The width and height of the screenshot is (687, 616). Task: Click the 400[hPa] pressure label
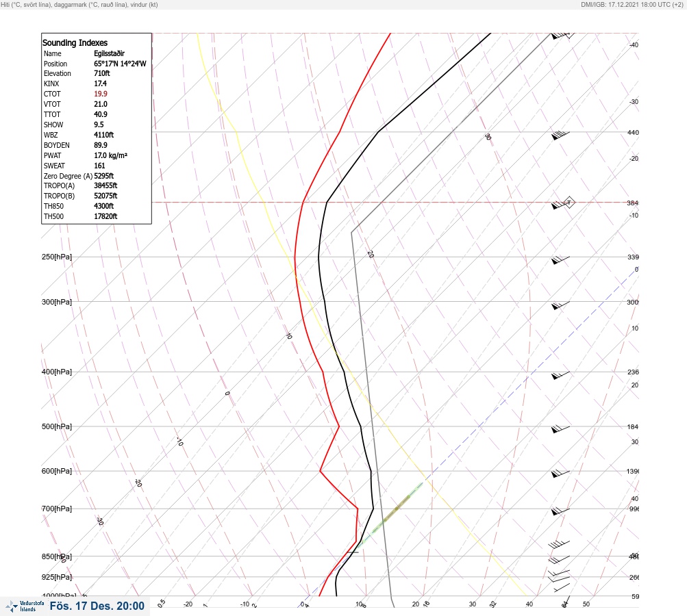point(57,372)
